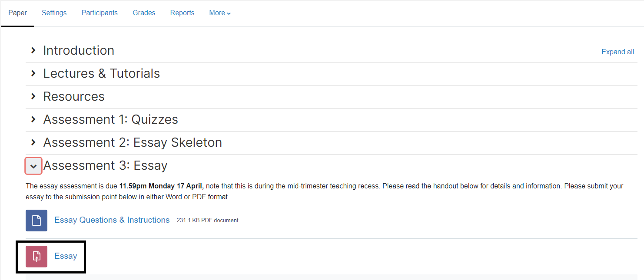The height and width of the screenshot is (280, 644).
Task: Open the Participants tab
Action: coord(100,13)
